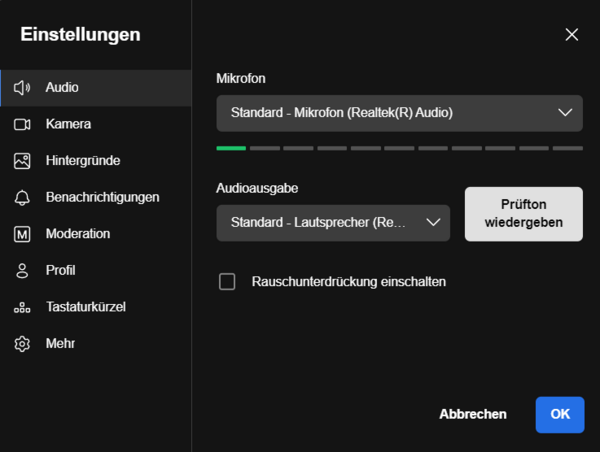The image size is (600, 452).
Task: Click the Tastaturkürzel keys icon
Action: pos(22,307)
